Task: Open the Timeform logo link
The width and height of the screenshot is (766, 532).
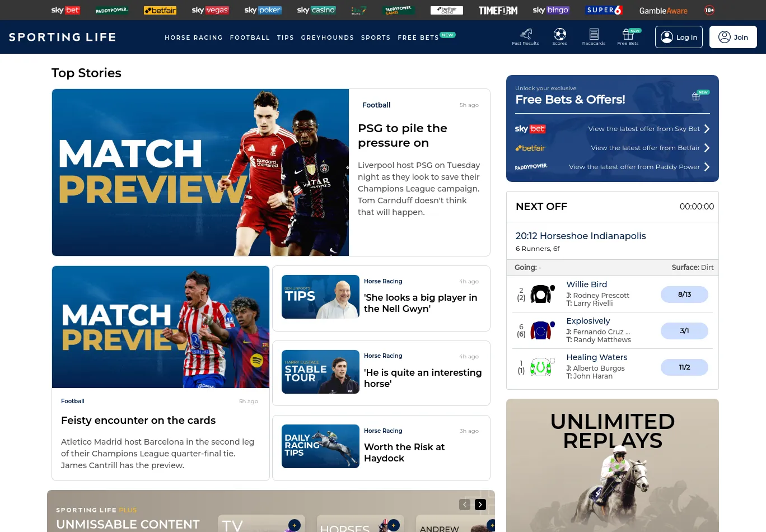Action: 498,10
